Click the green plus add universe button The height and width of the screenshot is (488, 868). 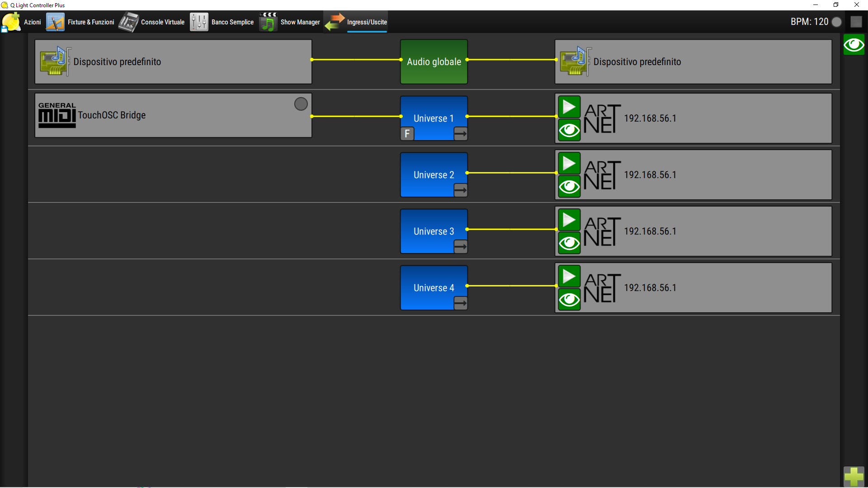point(854,477)
